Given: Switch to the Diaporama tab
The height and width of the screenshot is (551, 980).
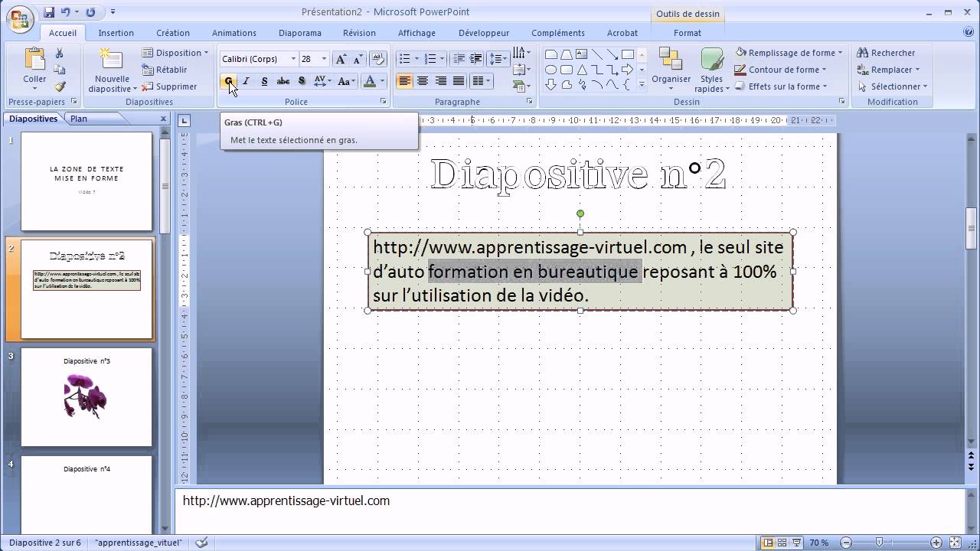Looking at the screenshot, I should 300,33.
